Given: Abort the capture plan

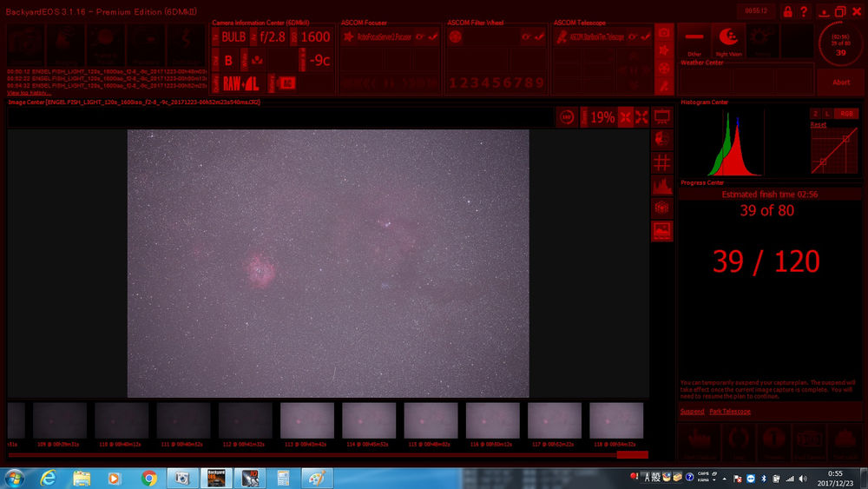Looking at the screenshot, I should click(x=840, y=83).
